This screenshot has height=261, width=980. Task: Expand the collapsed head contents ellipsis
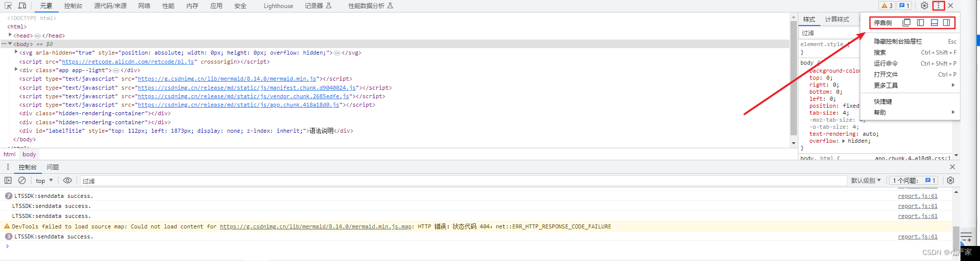(38, 36)
